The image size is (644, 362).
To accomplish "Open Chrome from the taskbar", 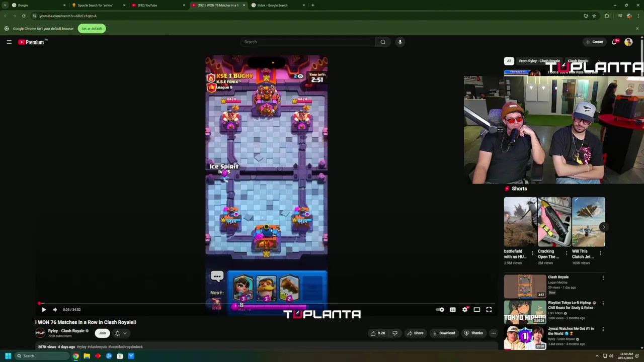I will (x=75, y=356).
